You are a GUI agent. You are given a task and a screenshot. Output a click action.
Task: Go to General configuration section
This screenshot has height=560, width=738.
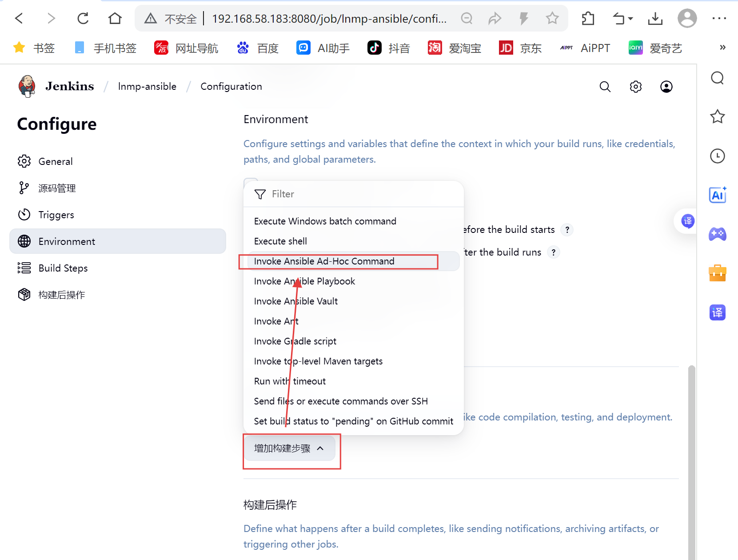[x=118, y=161]
